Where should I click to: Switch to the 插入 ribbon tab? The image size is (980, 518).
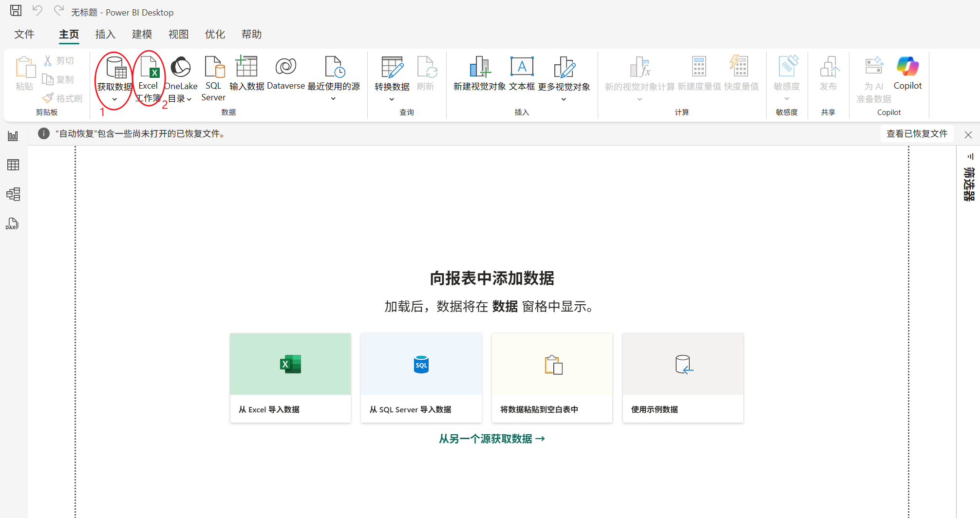(105, 34)
